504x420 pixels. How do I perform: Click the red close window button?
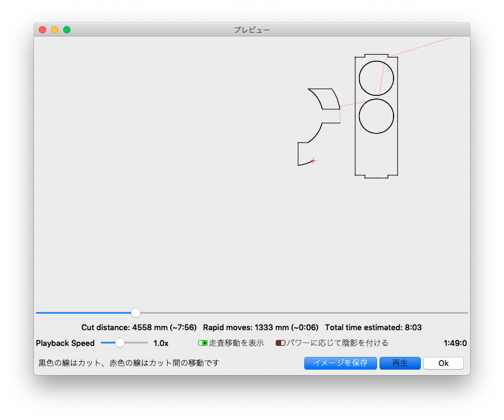[x=43, y=30]
